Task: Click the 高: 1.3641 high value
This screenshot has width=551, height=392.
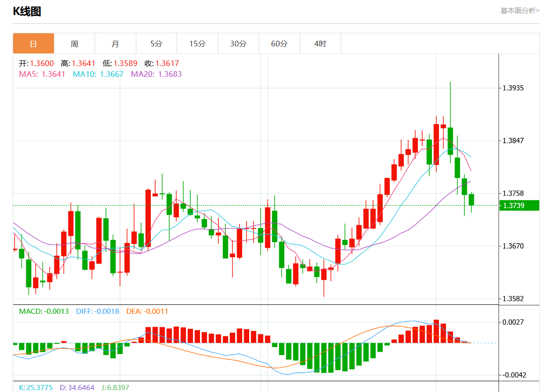Action: pyautogui.click(x=78, y=63)
